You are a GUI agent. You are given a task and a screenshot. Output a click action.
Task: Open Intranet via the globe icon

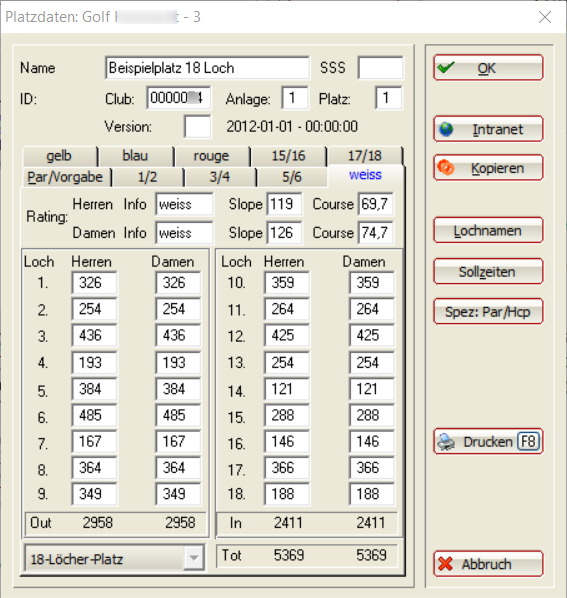[x=446, y=129]
